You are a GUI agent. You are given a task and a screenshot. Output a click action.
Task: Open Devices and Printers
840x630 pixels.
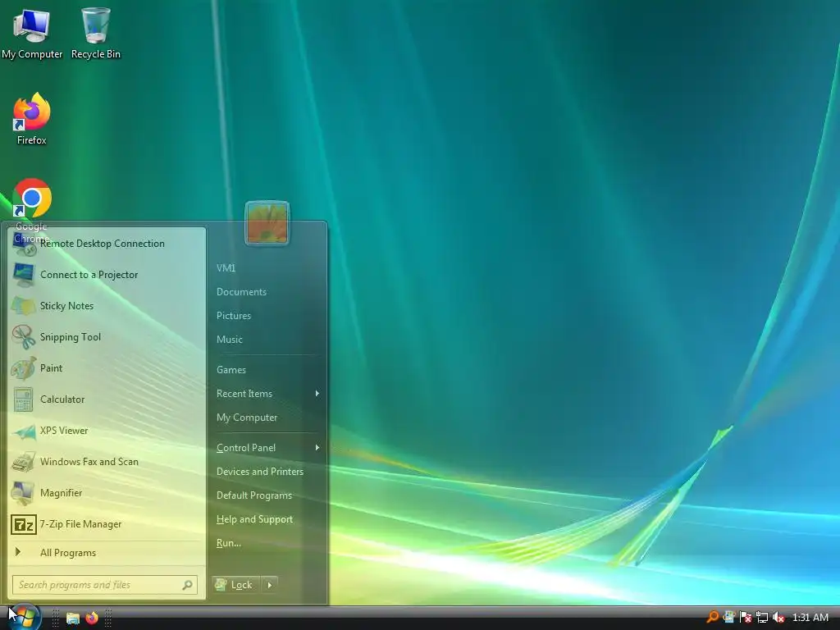point(266,472)
